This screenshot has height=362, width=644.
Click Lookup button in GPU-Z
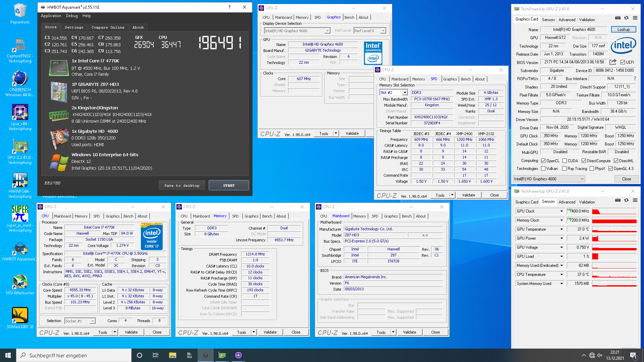tap(624, 29)
